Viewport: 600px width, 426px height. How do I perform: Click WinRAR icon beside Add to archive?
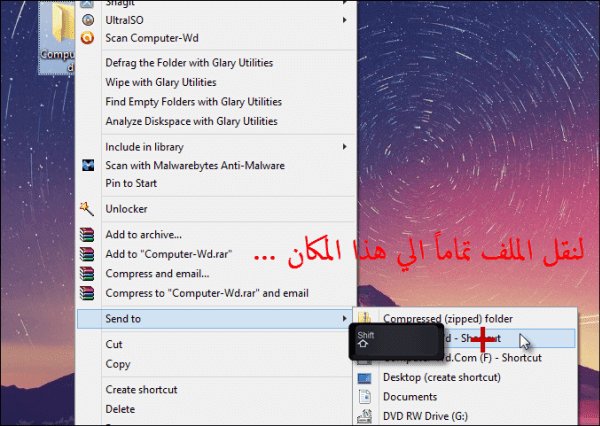[x=87, y=235]
